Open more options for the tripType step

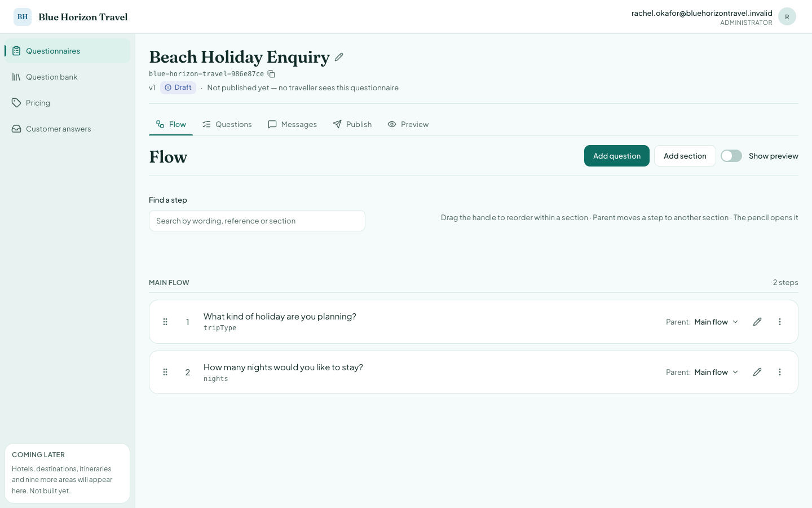pyautogui.click(x=780, y=322)
